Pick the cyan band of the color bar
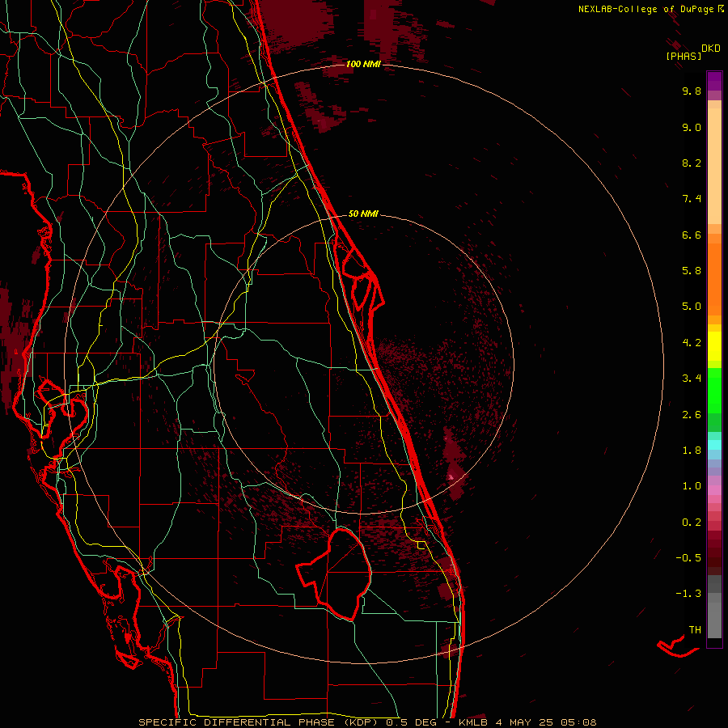The image size is (728, 728). pos(714,445)
